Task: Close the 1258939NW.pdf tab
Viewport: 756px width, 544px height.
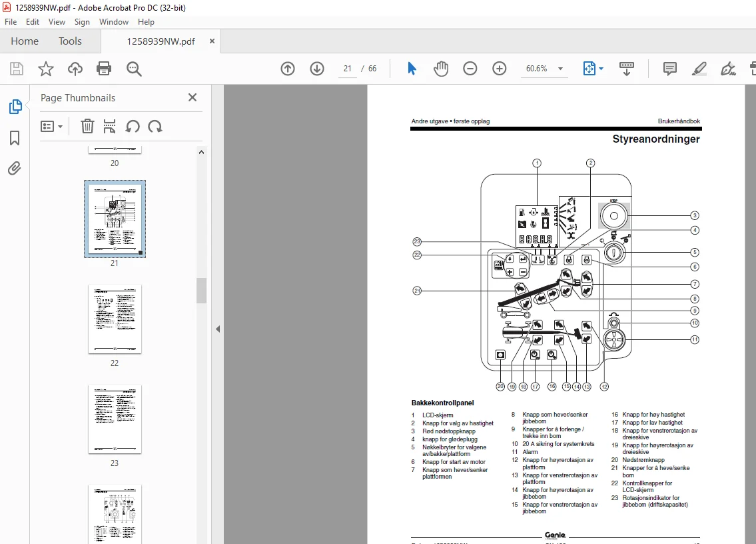Action: pyautogui.click(x=212, y=41)
